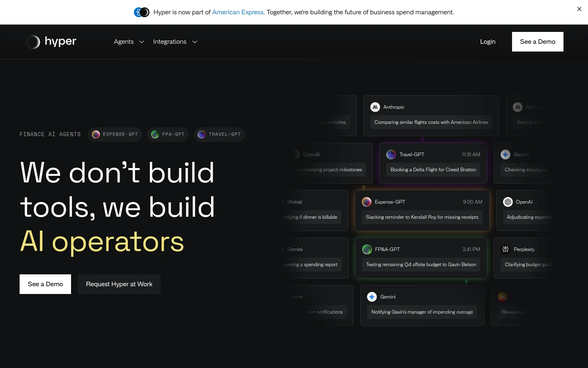Click the hero See a Demo button
This screenshot has width=588, height=368.
point(45,284)
